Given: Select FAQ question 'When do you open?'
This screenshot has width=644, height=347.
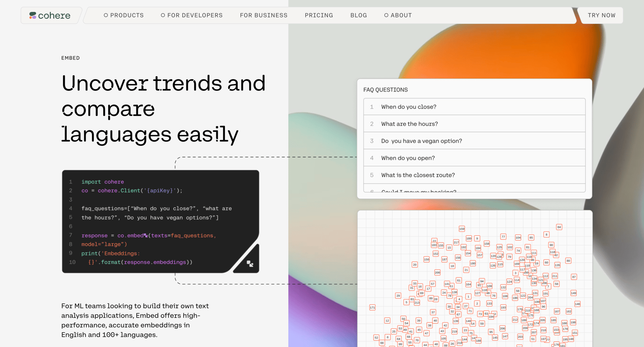Looking at the screenshot, I should [x=474, y=158].
